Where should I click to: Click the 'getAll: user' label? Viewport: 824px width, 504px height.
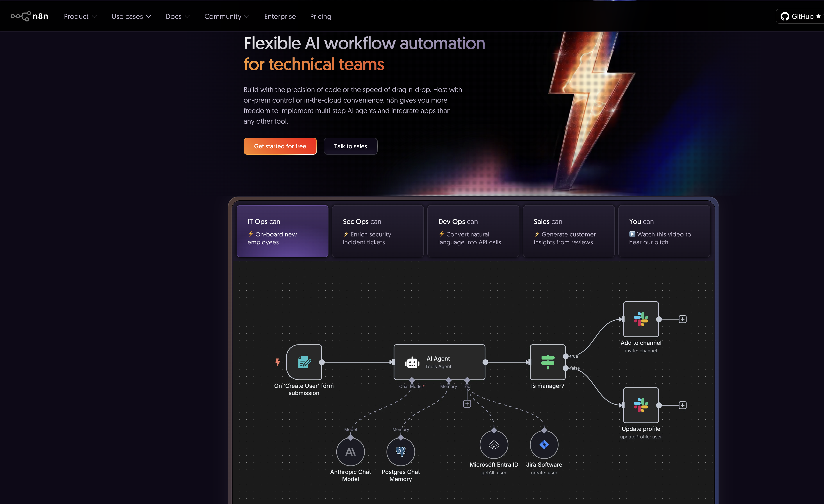click(494, 473)
